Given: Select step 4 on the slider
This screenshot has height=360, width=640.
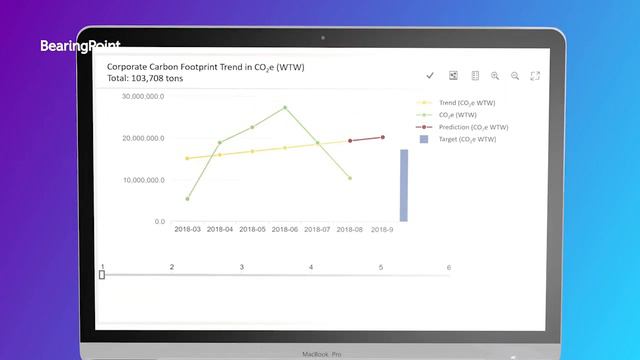Looking at the screenshot, I should (x=311, y=267).
